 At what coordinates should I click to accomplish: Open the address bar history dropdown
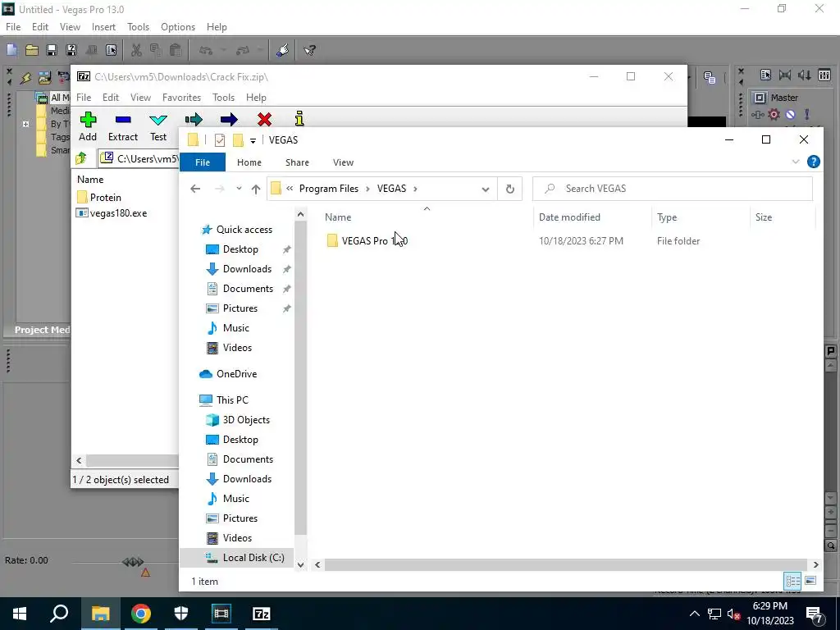486,189
